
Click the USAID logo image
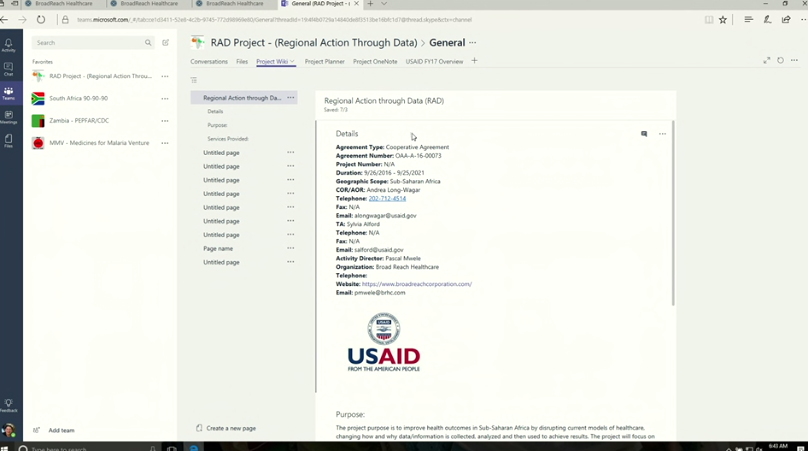pos(384,342)
